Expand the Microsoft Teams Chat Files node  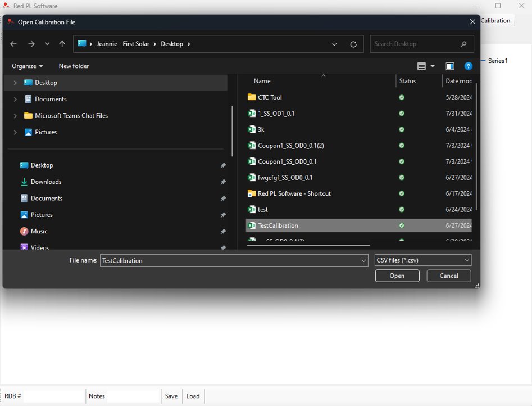15,116
